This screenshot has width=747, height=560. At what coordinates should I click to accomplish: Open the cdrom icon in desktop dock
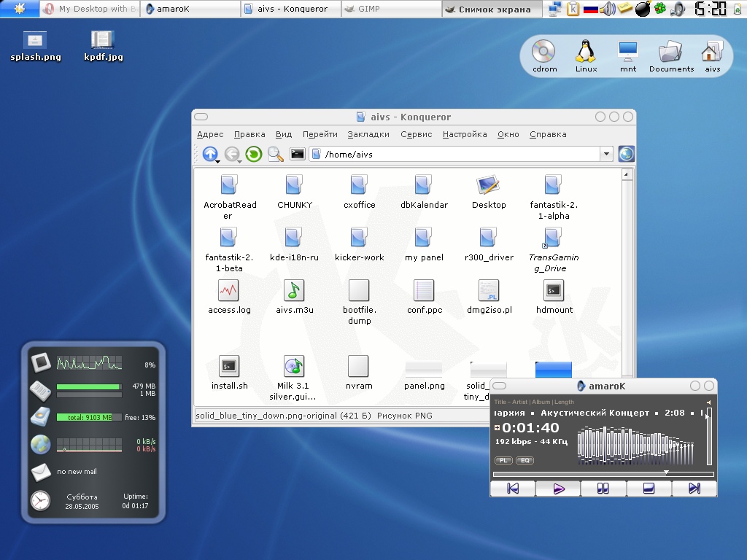544,55
